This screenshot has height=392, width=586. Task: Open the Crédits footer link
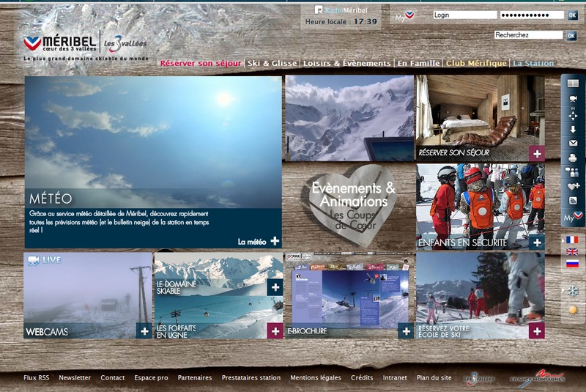362,378
